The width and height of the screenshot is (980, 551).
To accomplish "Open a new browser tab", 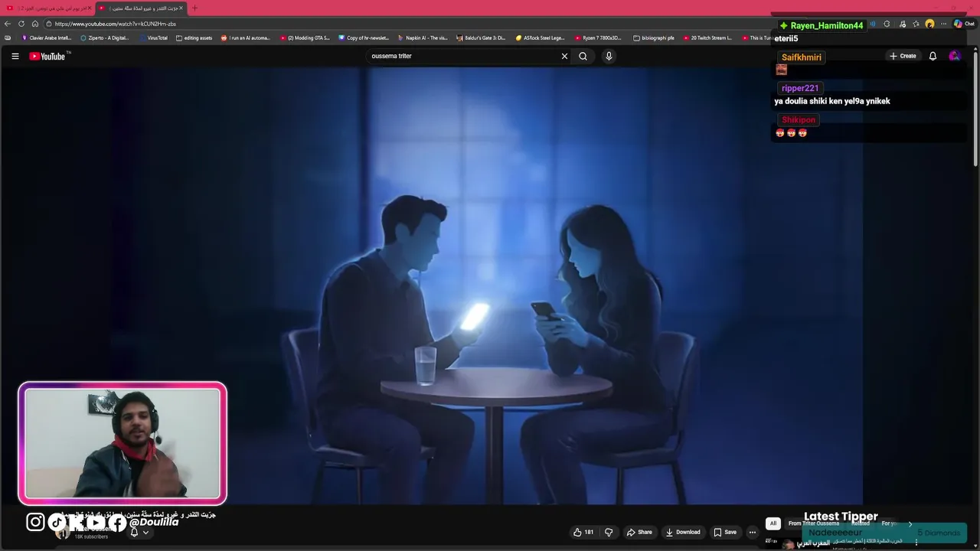I will click(x=194, y=8).
